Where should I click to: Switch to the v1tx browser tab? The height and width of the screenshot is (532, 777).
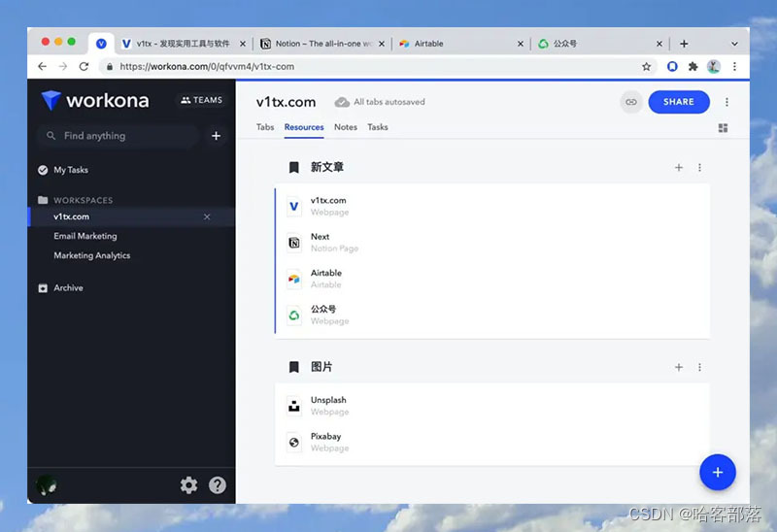tap(183, 44)
